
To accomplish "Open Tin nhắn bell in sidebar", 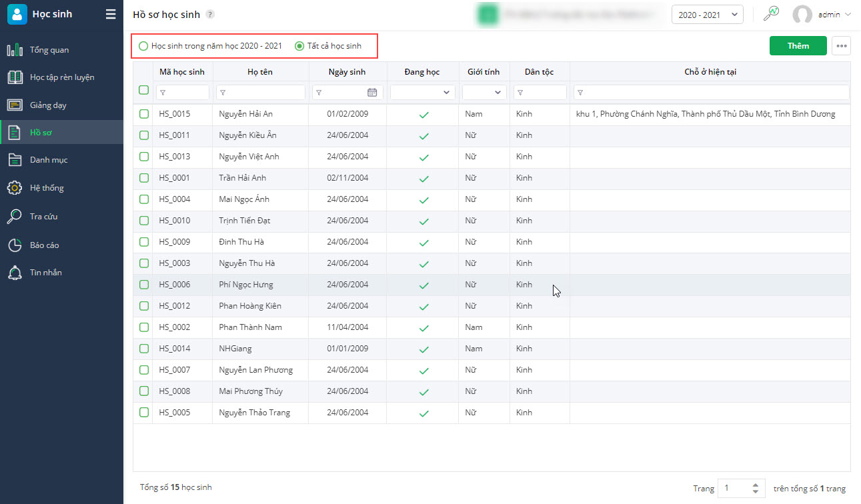I will [15, 273].
